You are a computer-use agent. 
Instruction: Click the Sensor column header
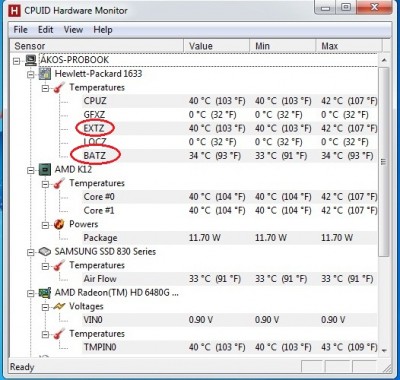pos(97,46)
